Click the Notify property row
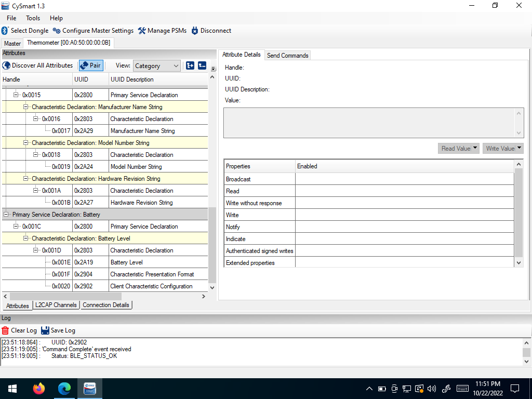This screenshot has height=399, width=532. (x=369, y=227)
